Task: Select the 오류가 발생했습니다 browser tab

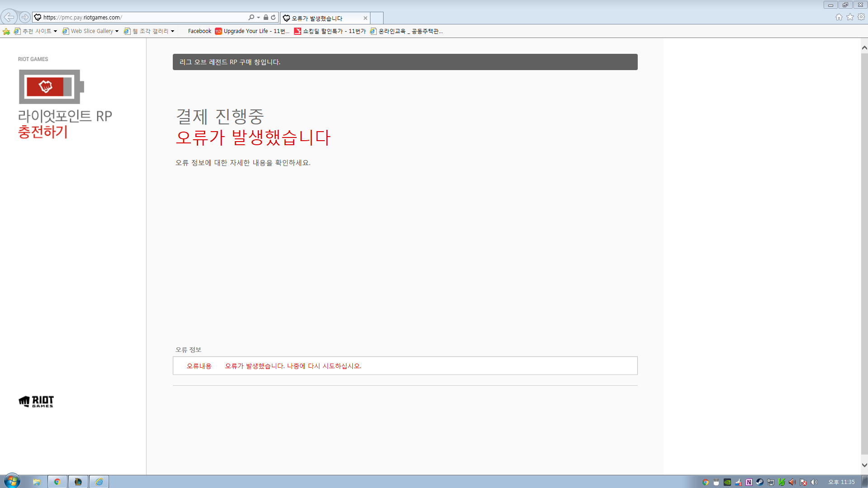Action: 321,18
